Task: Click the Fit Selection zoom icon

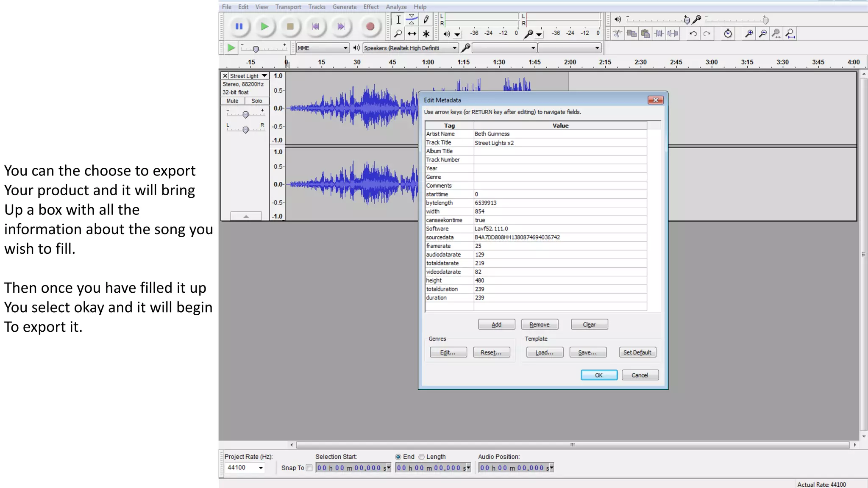Action: coord(776,33)
